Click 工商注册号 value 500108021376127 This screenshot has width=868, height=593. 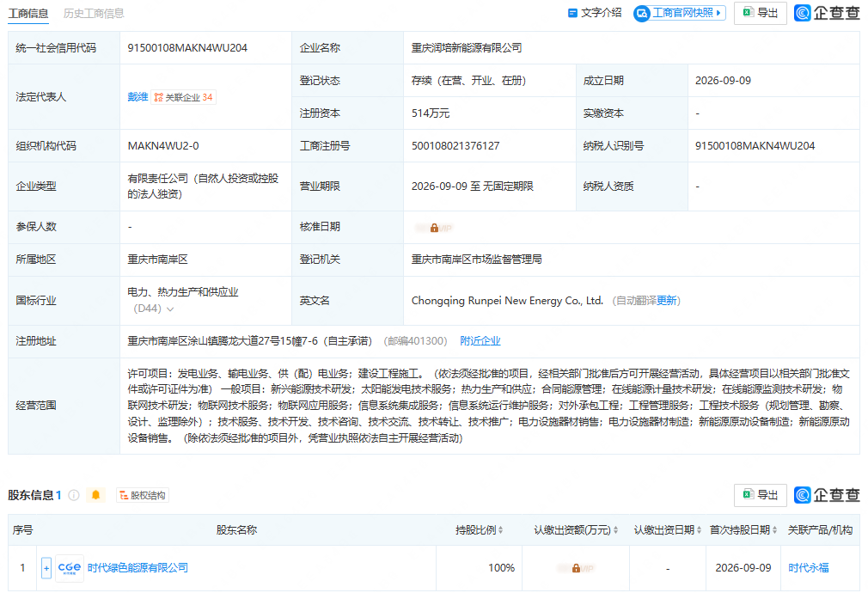[x=455, y=146]
